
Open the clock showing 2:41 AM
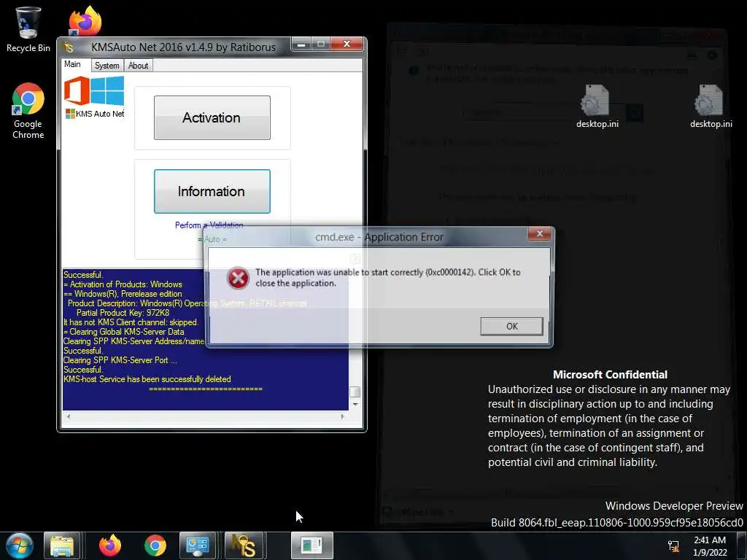coord(710,545)
